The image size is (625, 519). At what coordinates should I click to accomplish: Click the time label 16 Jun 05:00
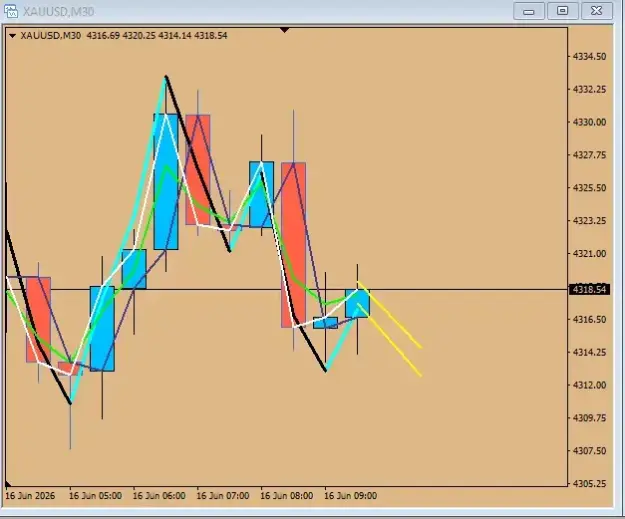coord(95,496)
